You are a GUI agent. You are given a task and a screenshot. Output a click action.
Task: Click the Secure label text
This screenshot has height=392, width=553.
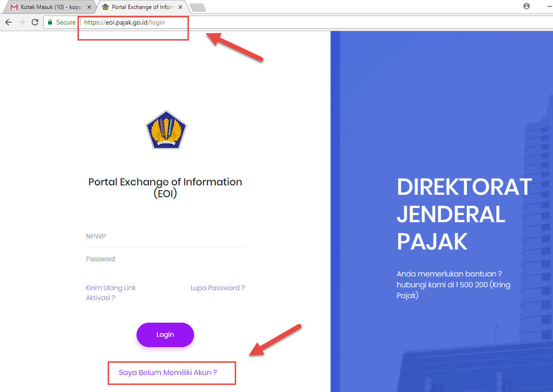66,22
